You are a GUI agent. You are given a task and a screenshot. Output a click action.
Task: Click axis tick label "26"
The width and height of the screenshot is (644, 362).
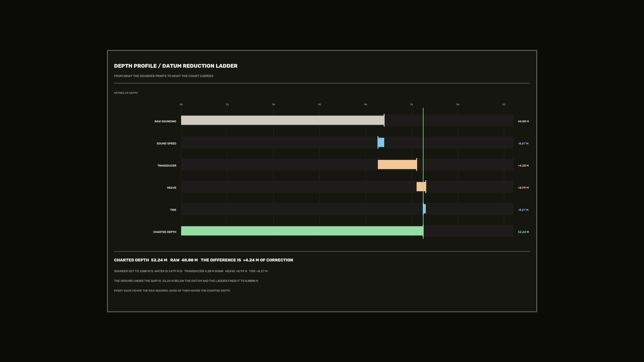pos(181,104)
